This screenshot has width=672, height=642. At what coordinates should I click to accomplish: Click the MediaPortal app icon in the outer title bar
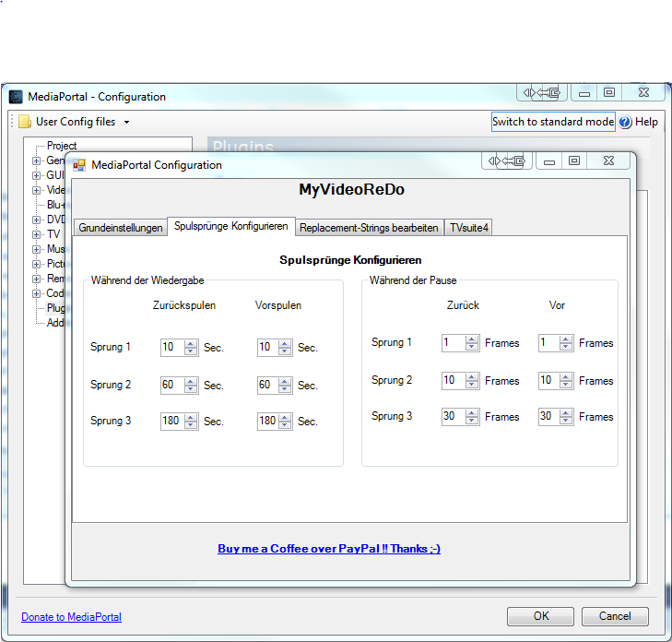pos(16,97)
